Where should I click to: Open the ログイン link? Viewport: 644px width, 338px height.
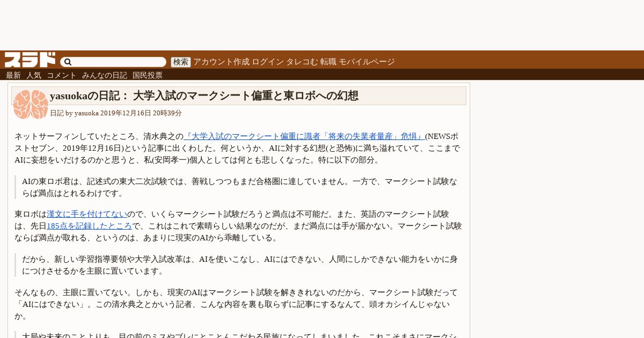click(267, 62)
